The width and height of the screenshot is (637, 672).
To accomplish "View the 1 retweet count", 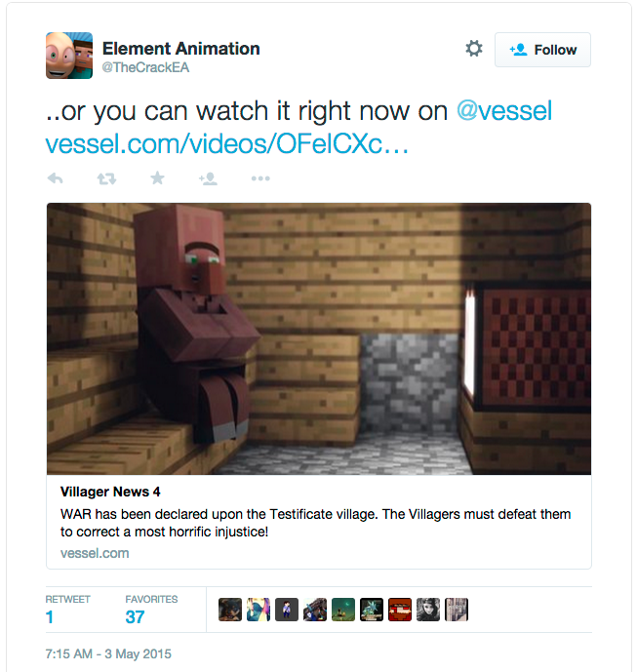I will (50, 617).
